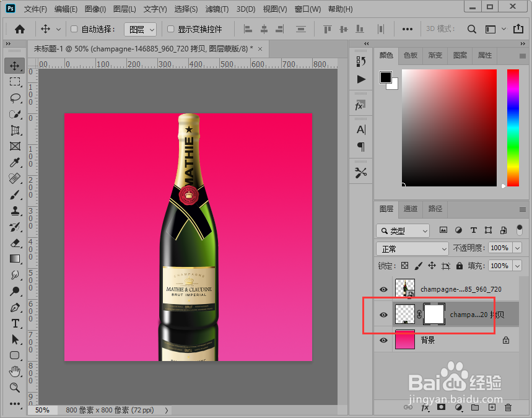
Task: Toggle lock transparent pixels
Action: (404, 266)
